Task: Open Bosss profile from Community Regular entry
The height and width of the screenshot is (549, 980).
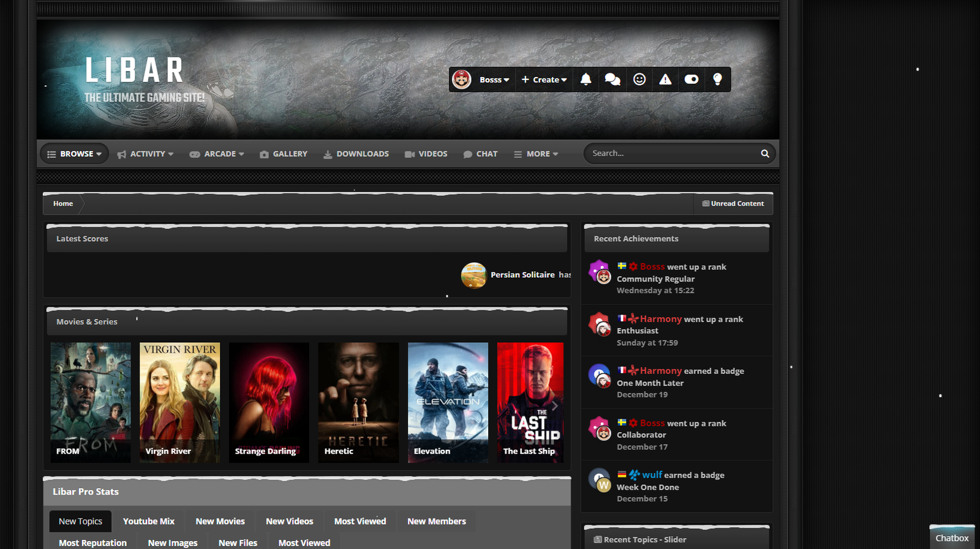Action: point(652,267)
